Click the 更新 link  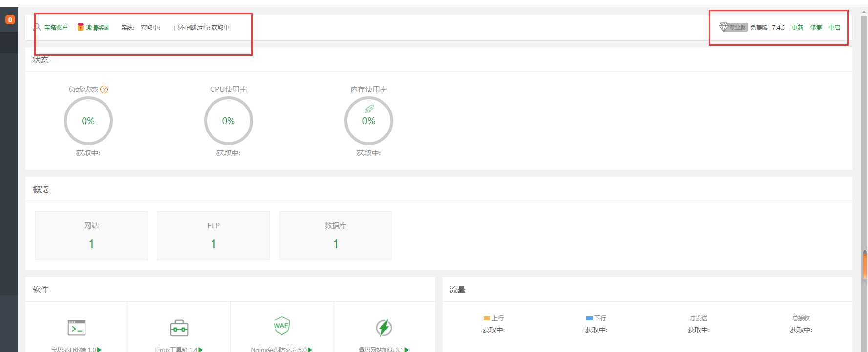(798, 28)
